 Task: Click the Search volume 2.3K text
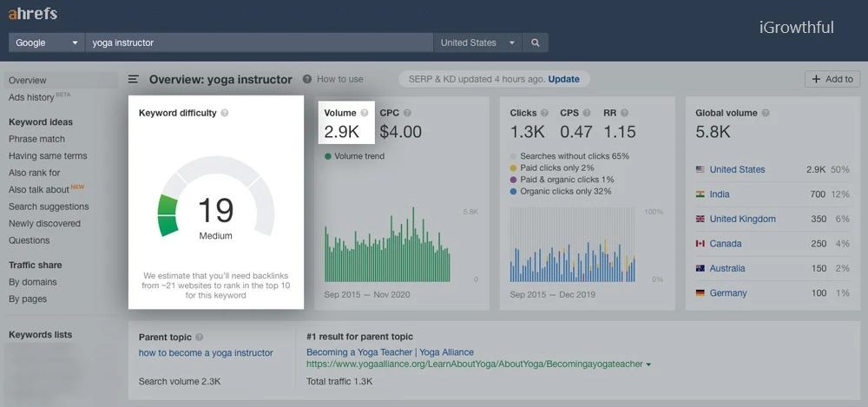180,382
